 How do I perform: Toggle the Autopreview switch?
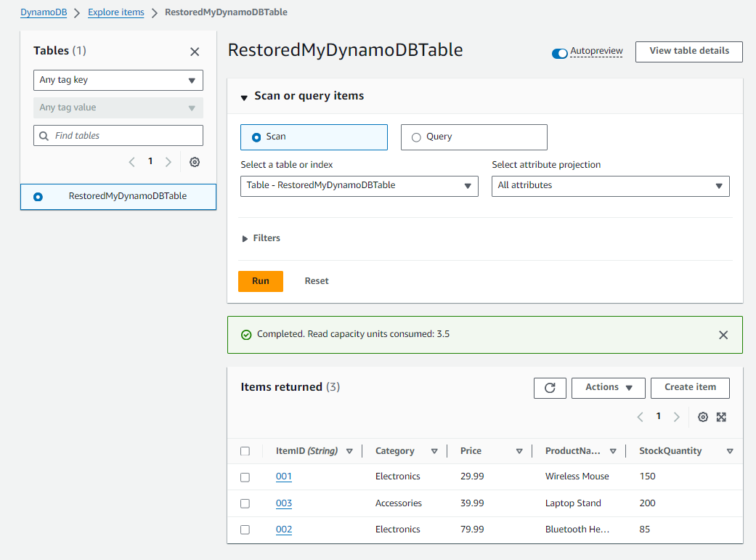(x=560, y=54)
